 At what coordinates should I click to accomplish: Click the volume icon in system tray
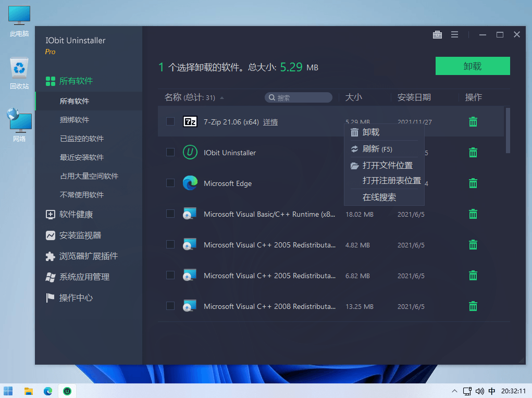[x=479, y=391]
